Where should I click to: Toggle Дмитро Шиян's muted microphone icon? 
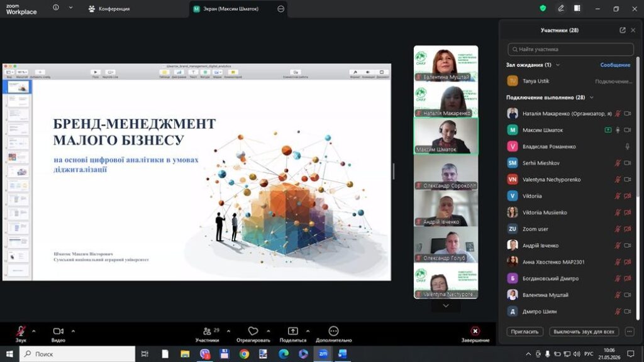pos(618,312)
